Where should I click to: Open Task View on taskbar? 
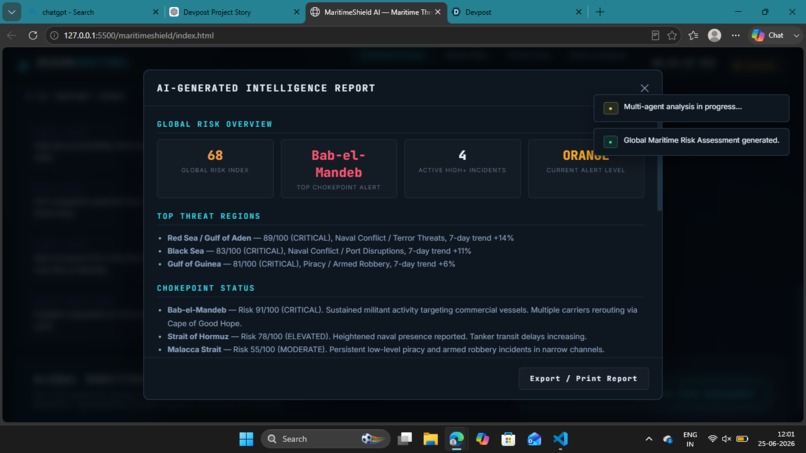[405, 439]
